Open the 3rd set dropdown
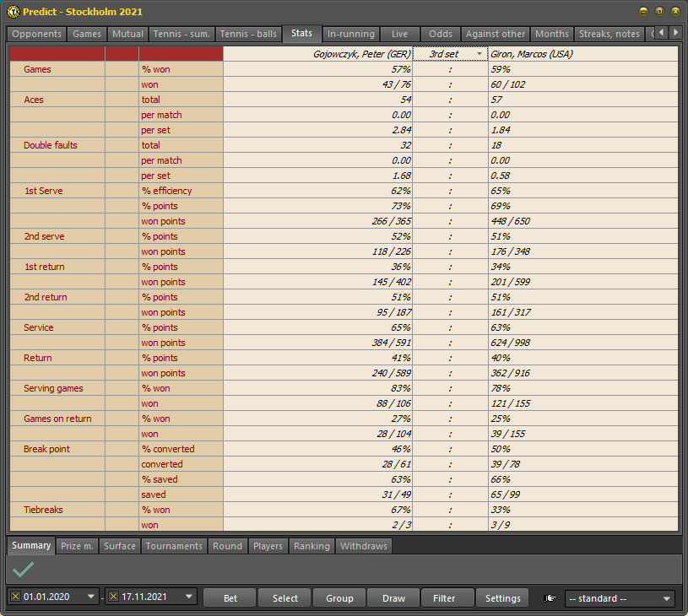 pos(479,54)
